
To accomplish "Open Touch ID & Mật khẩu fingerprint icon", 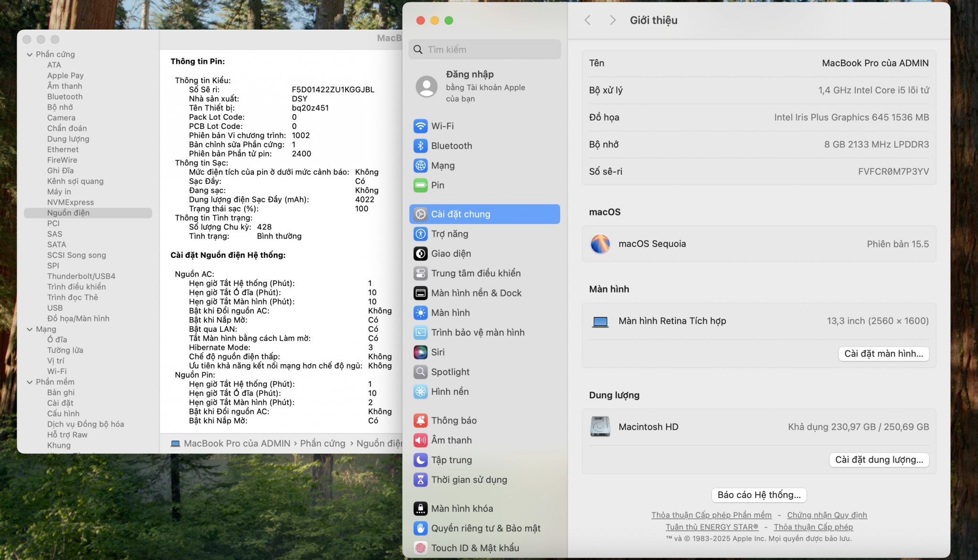I will click(x=420, y=548).
